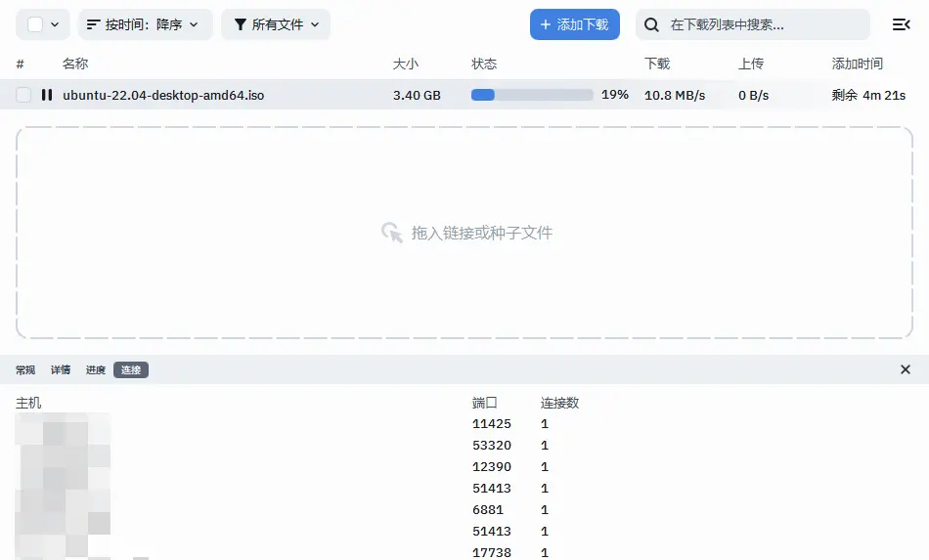Tick the select-all checkbox
The image size is (929, 560).
pos(35,24)
